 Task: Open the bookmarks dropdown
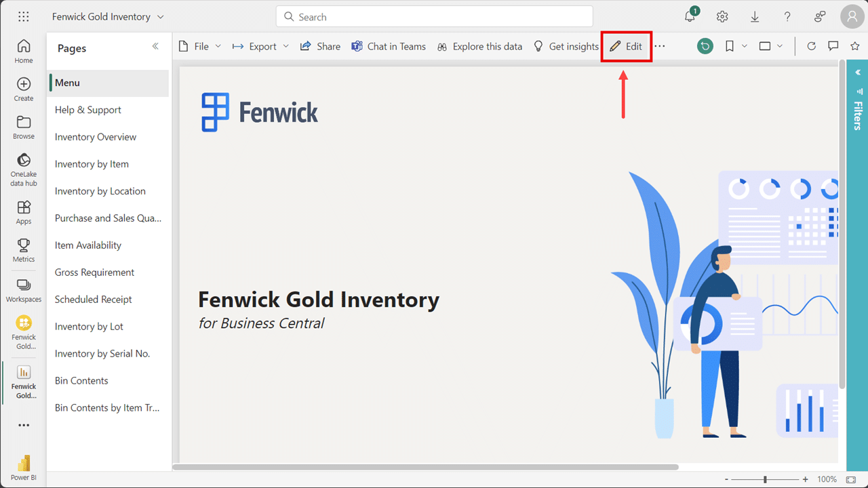736,46
